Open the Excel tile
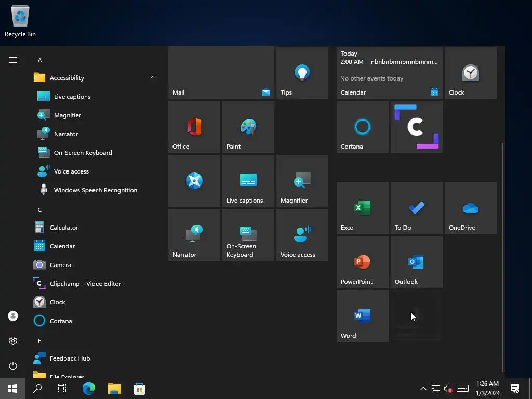532x399 pixels. click(362, 208)
